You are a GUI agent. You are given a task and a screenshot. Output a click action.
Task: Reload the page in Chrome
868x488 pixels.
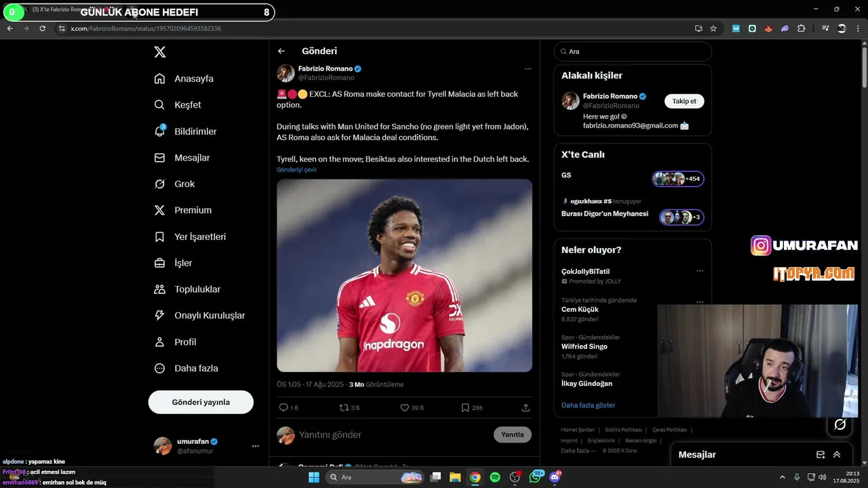pos(42,28)
